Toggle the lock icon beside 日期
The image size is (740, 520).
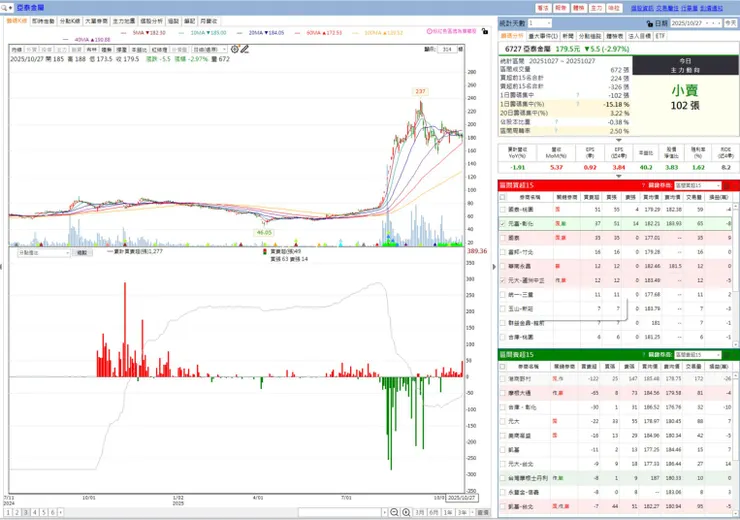pyautogui.click(x=650, y=23)
